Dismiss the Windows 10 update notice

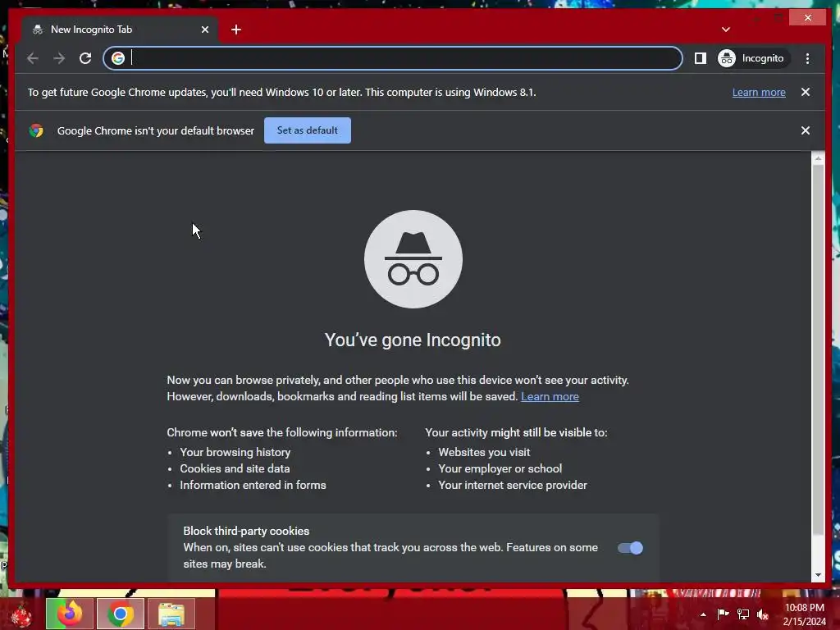(806, 92)
